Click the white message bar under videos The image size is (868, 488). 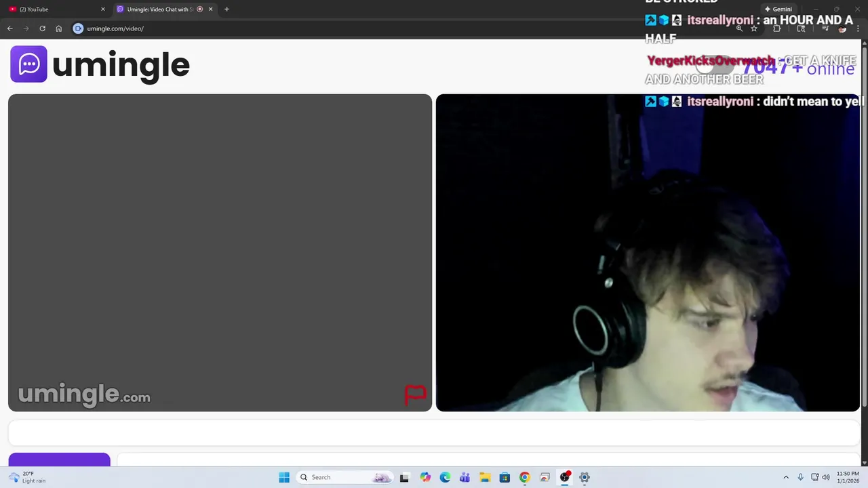(x=434, y=432)
